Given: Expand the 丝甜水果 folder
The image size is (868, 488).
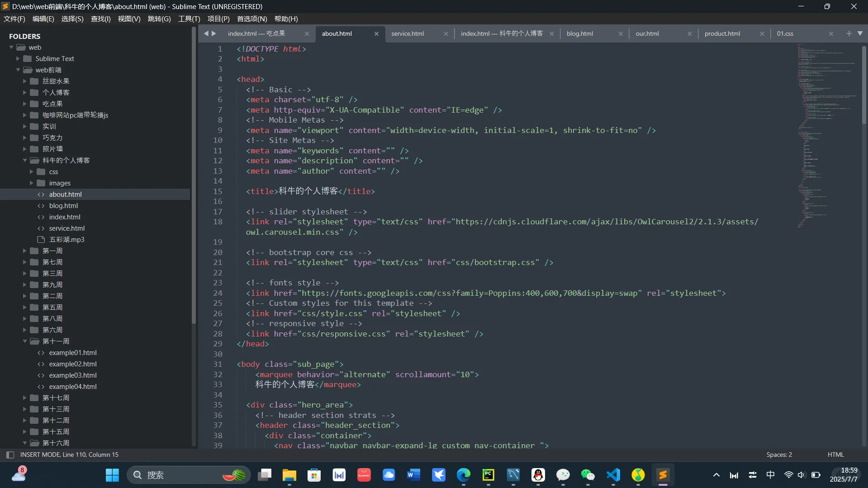Looking at the screenshot, I should coord(25,81).
